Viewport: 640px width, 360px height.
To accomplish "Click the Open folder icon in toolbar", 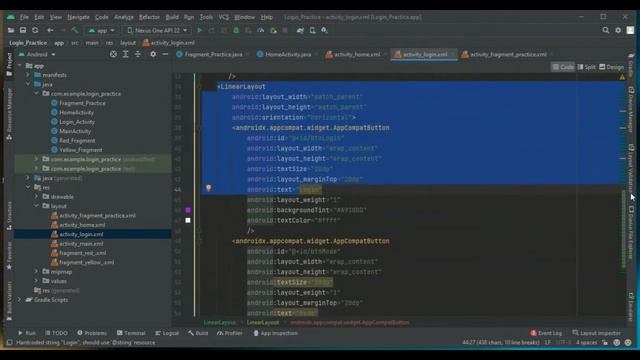I will tap(11, 30).
